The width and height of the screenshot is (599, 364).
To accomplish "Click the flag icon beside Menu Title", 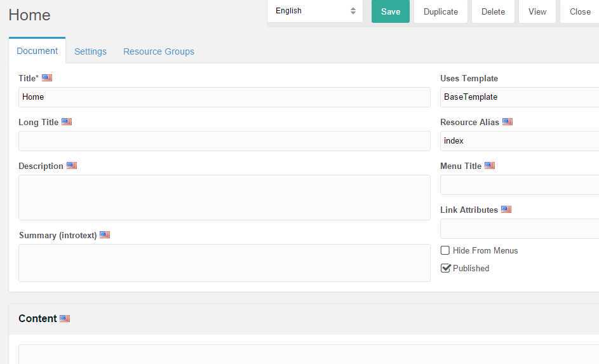I will (489, 165).
